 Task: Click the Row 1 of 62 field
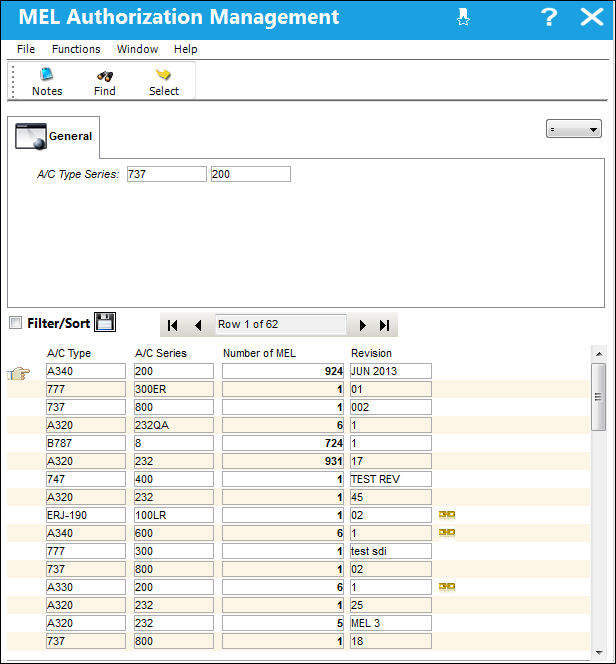coord(281,325)
